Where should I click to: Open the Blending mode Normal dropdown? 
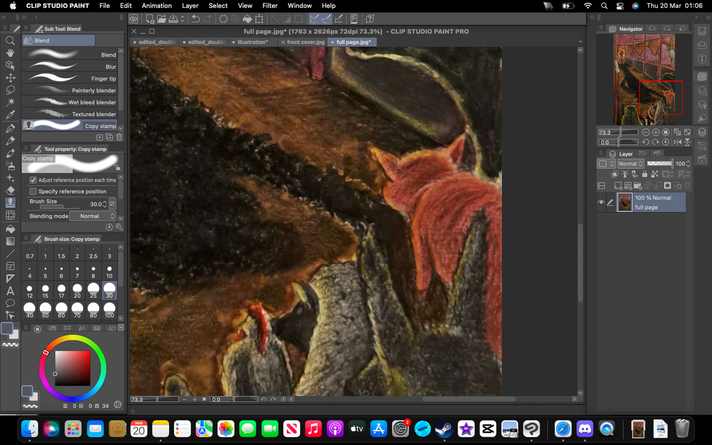pos(93,216)
